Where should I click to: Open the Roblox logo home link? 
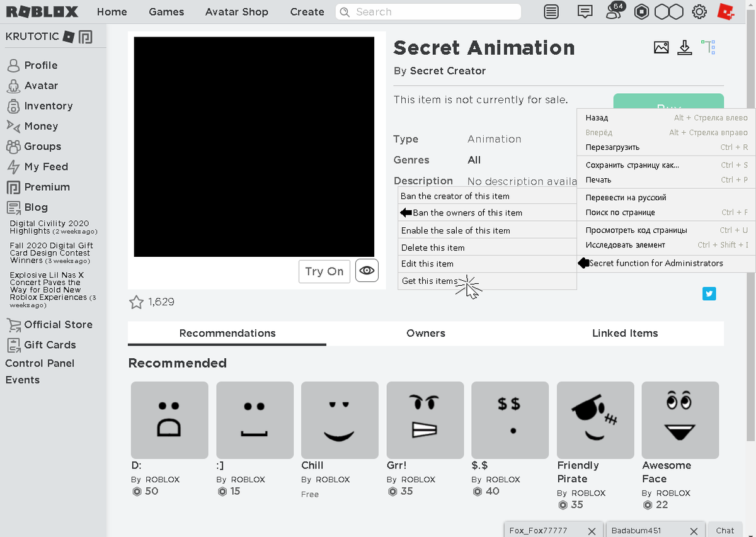point(42,12)
